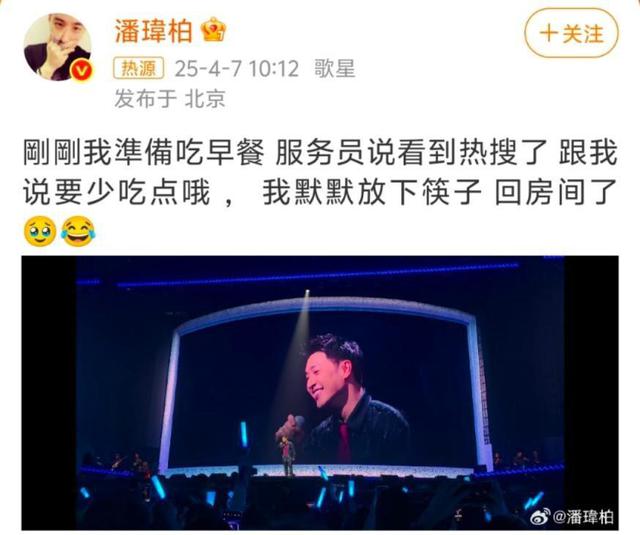Open the concert photo attachment
Image resolution: width=640 pixels, height=535 pixels.
pos(320,393)
